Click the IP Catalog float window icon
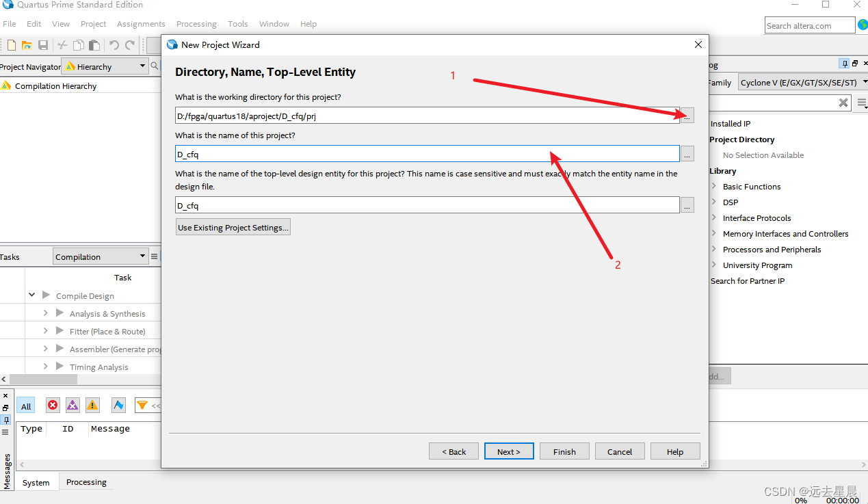Viewport: 868px width, 504px height. (x=855, y=64)
